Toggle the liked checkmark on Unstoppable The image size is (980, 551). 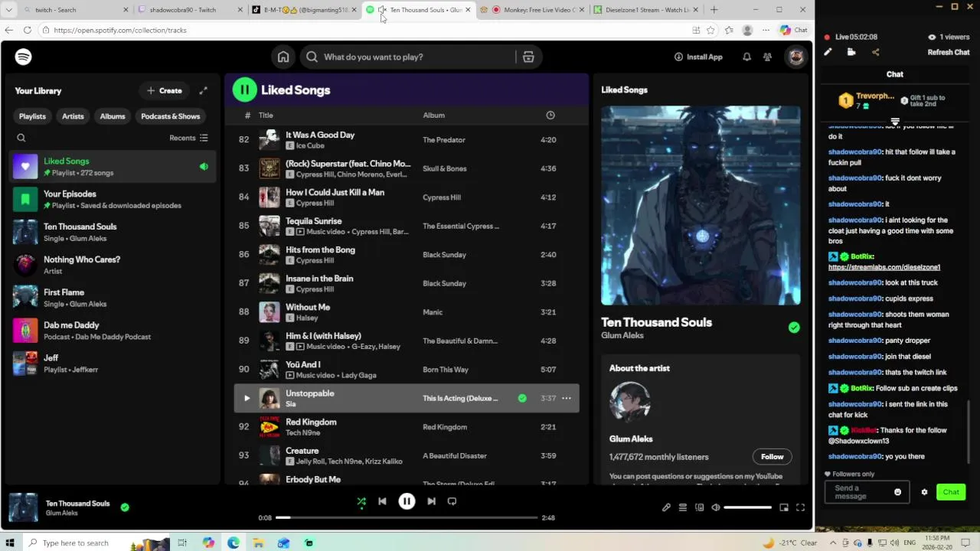(522, 398)
